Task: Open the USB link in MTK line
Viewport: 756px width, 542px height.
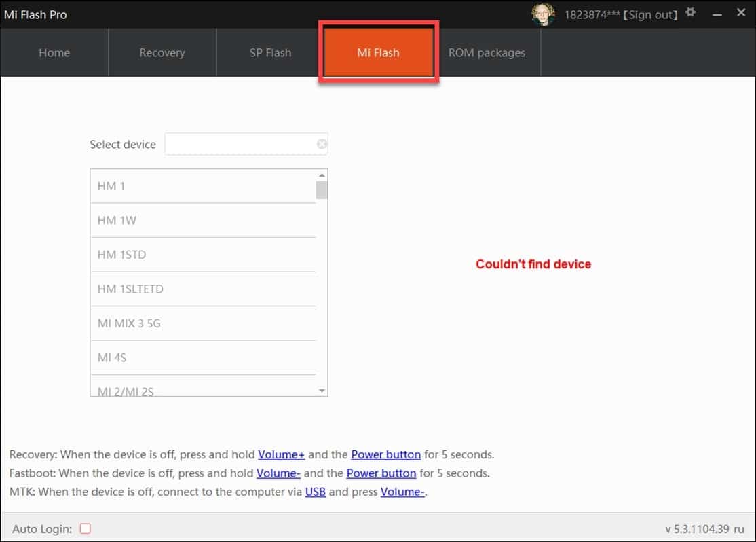Action: pyautogui.click(x=316, y=492)
